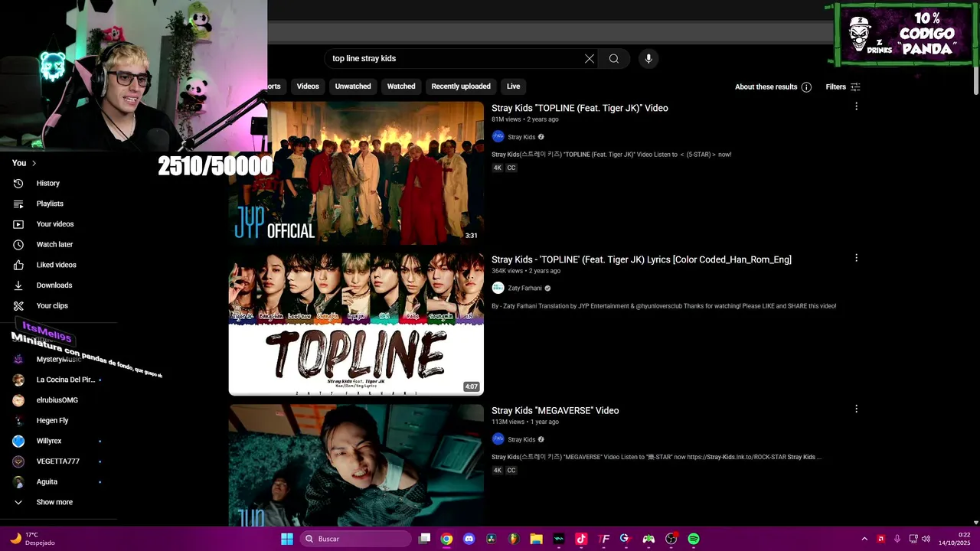
Task: Click the 364K views text on Lyrics video
Action: 507,271
